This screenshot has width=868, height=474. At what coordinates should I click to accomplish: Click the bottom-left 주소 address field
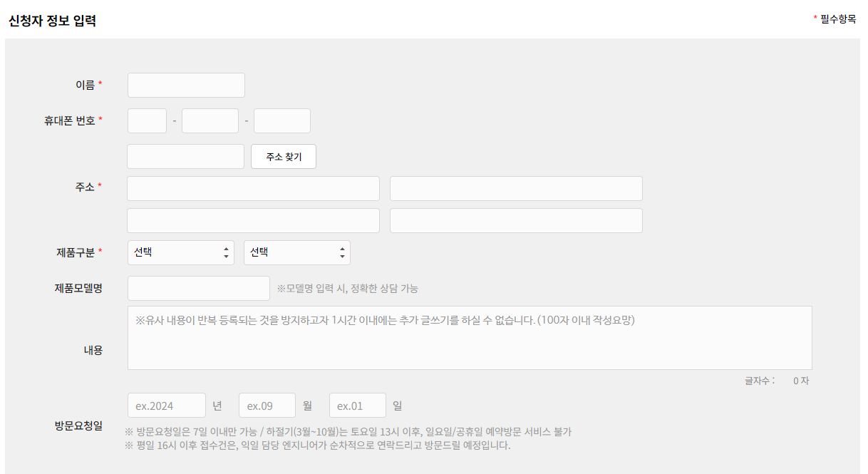[x=253, y=220]
